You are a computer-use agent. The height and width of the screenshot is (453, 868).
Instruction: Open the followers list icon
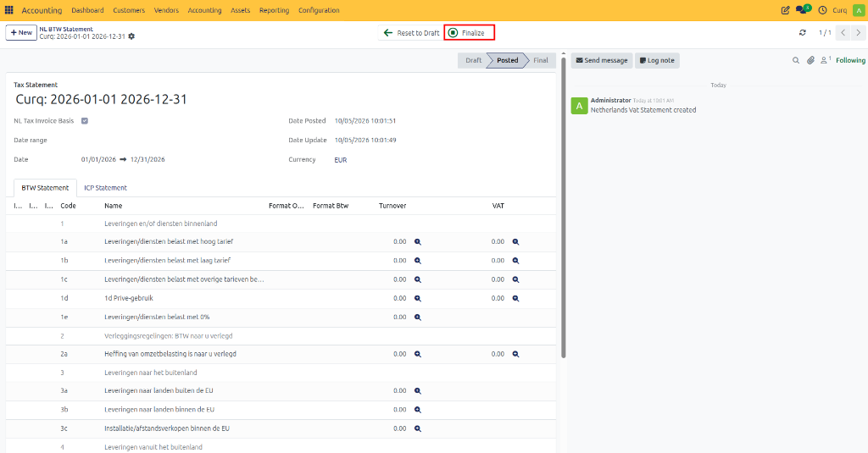coord(826,60)
